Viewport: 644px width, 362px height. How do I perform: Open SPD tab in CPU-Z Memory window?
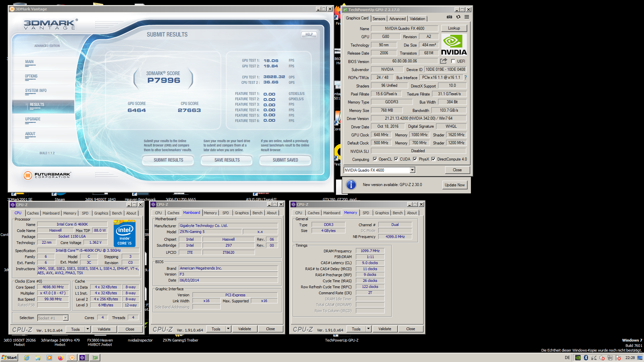[366, 213]
